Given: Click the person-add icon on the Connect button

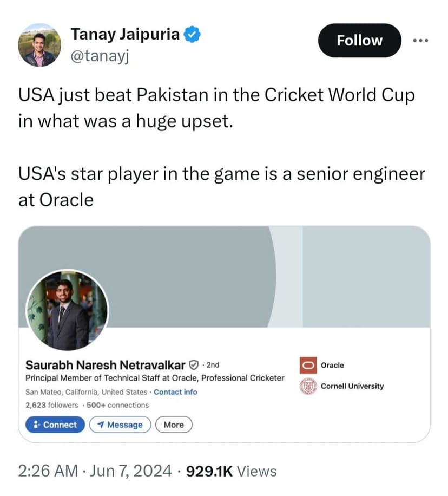Looking at the screenshot, I should (36, 425).
